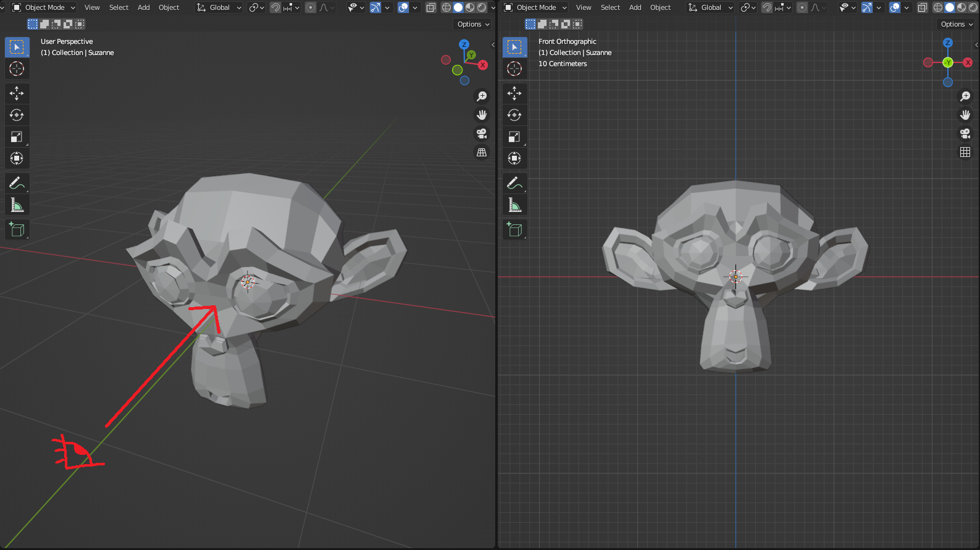Activate Annotate tool in left viewport
The height and width of the screenshot is (550, 980).
pos(17,183)
